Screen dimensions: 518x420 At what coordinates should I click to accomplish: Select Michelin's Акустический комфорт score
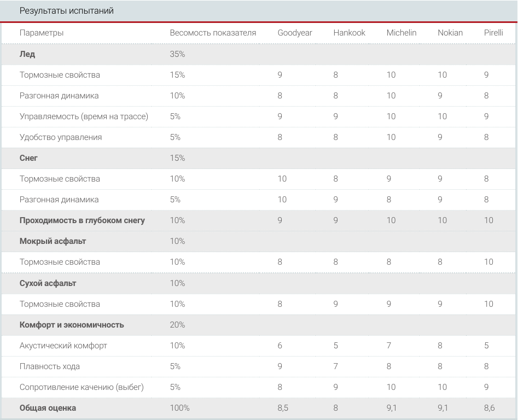tap(389, 346)
